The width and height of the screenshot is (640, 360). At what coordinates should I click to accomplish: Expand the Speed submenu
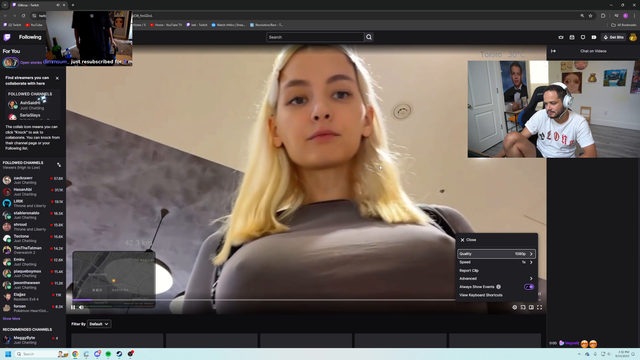tap(496, 262)
